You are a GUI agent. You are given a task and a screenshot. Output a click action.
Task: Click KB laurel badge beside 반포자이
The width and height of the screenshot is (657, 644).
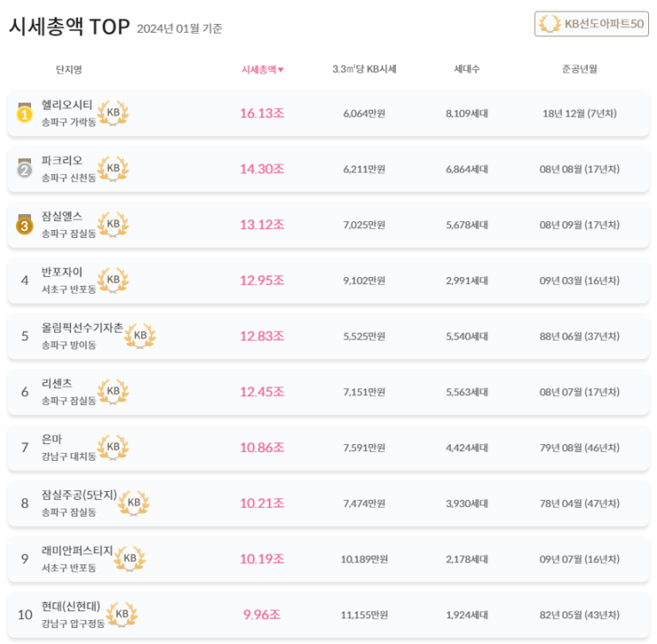(113, 280)
